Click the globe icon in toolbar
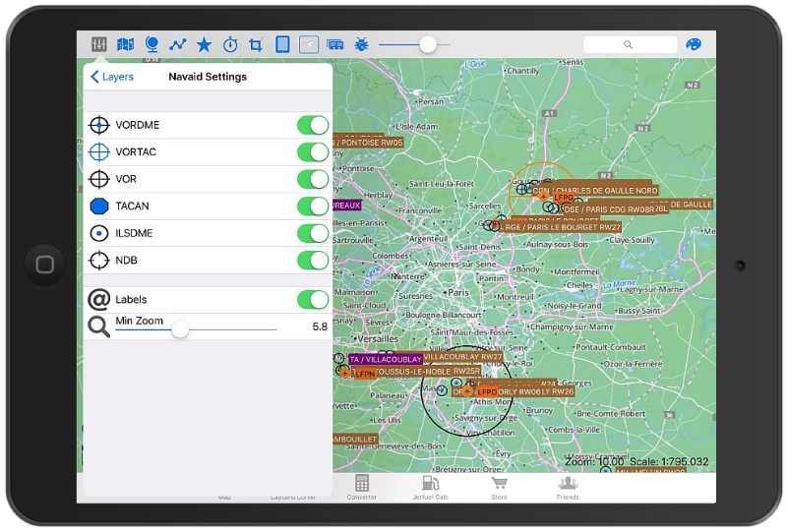Image resolution: width=787 pixels, height=532 pixels. click(x=151, y=44)
